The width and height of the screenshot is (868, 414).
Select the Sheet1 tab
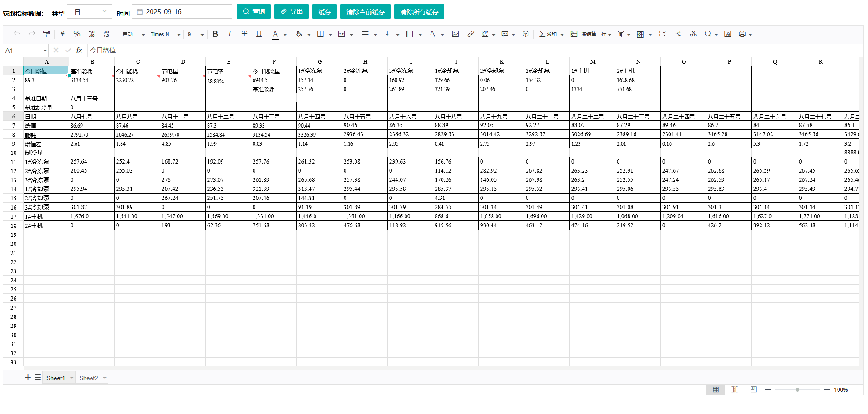[56, 378]
